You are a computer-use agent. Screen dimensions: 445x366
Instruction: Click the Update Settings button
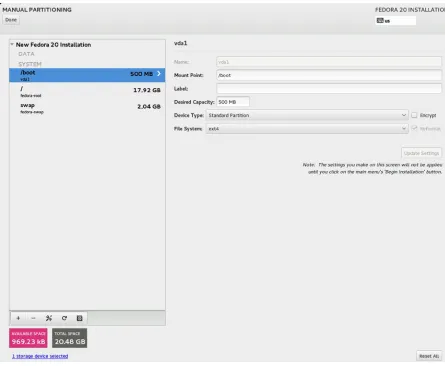pyautogui.click(x=421, y=153)
